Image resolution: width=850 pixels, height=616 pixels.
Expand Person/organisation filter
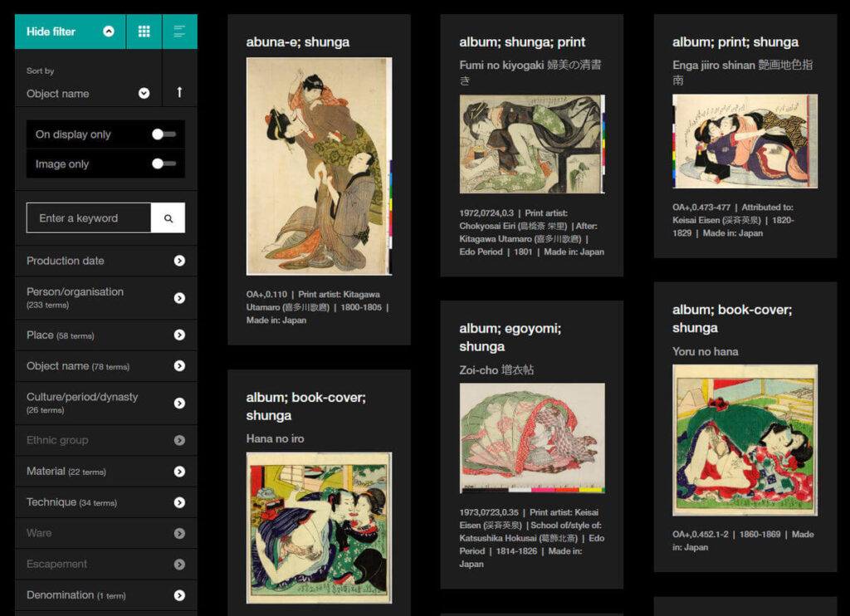(105, 298)
